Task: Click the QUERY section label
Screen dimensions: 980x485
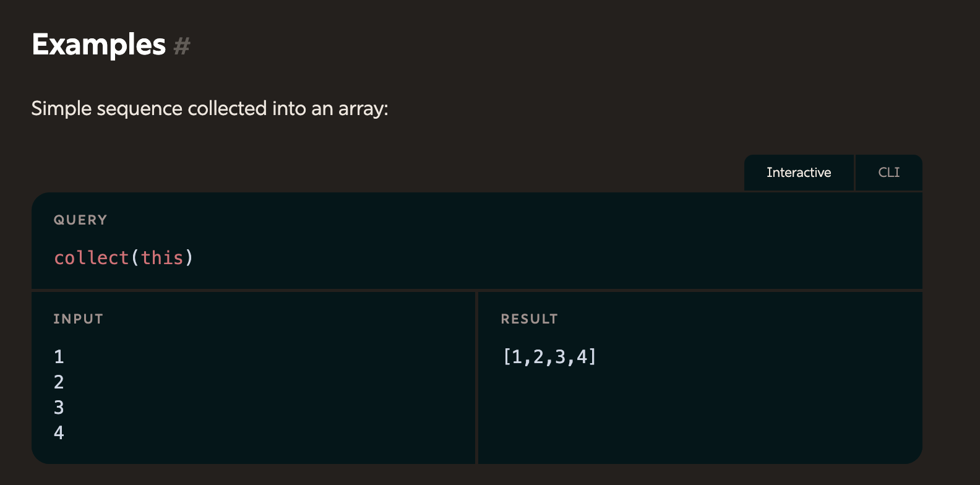Action: [x=80, y=220]
